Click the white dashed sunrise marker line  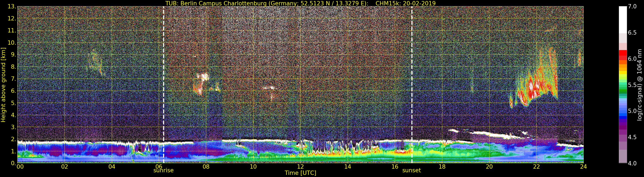pyautogui.click(x=164, y=85)
